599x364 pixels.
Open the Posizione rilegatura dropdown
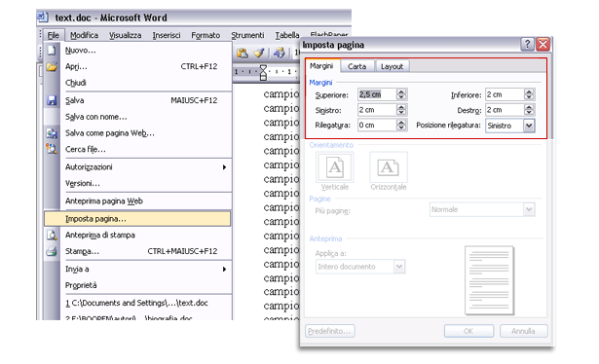coord(529,126)
